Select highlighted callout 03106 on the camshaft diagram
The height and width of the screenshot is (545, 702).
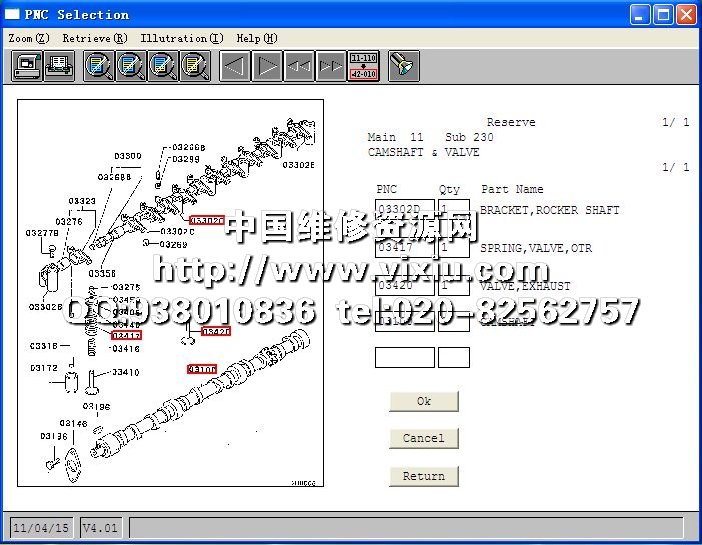[x=202, y=369]
